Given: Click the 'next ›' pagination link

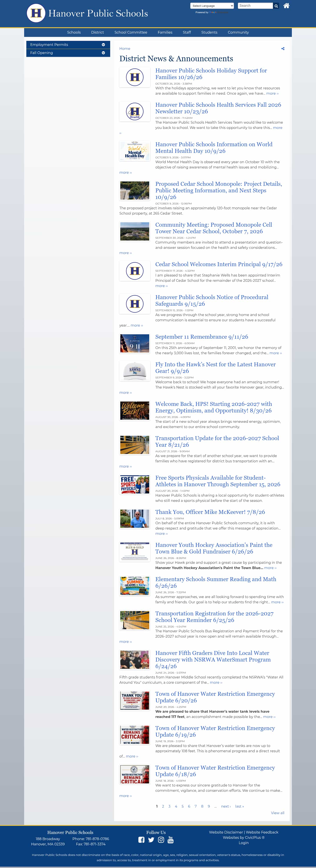Looking at the screenshot, I should (226, 806).
